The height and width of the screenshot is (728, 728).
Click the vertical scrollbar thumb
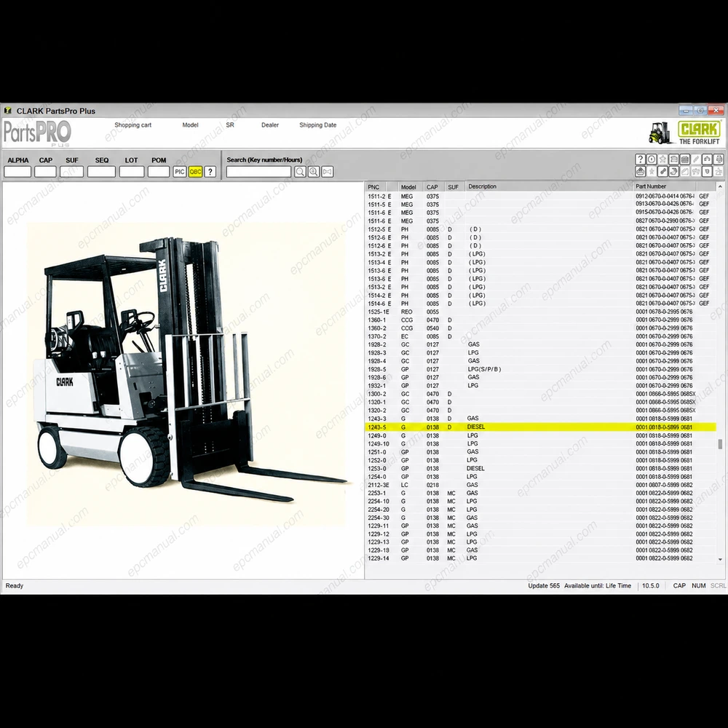tap(720, 444)
